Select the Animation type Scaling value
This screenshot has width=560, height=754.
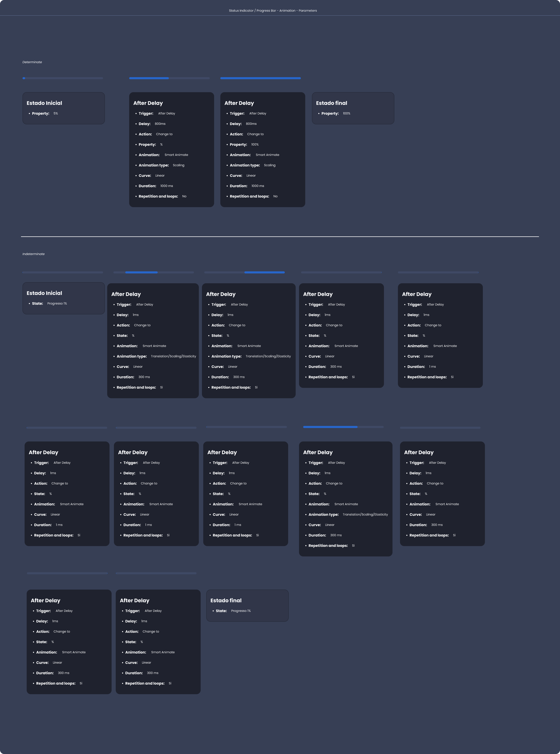point(179,165)
